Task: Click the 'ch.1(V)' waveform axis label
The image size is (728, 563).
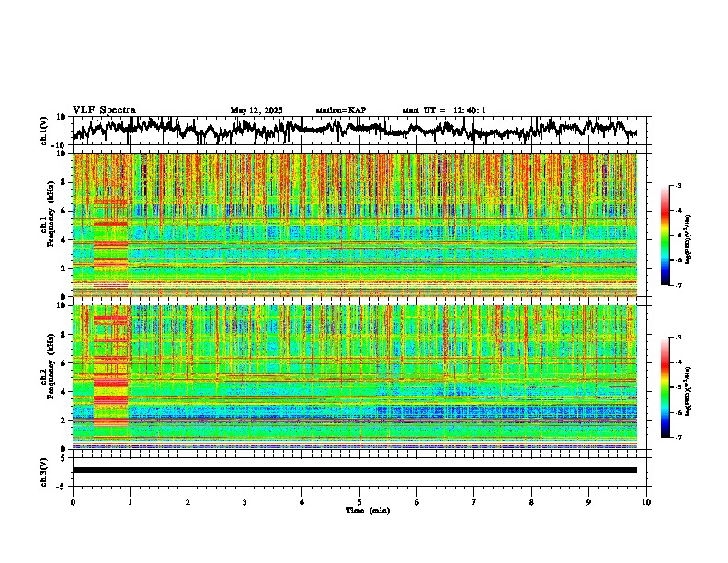Action: click(x=44, y=131)
